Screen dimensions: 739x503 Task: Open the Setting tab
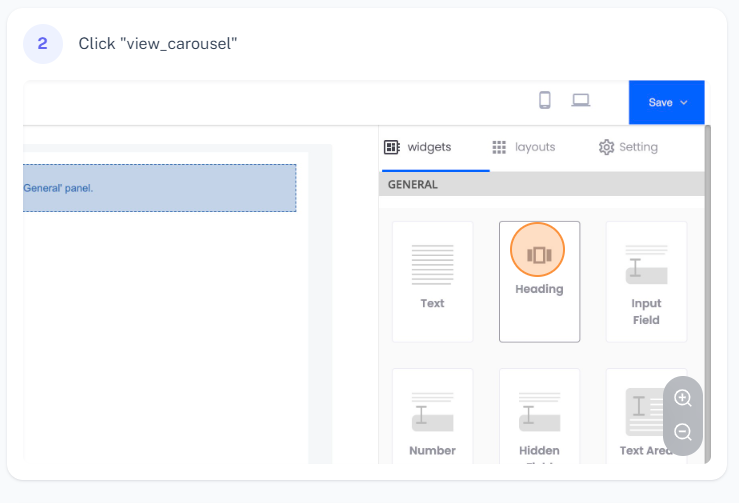[628, 147]
